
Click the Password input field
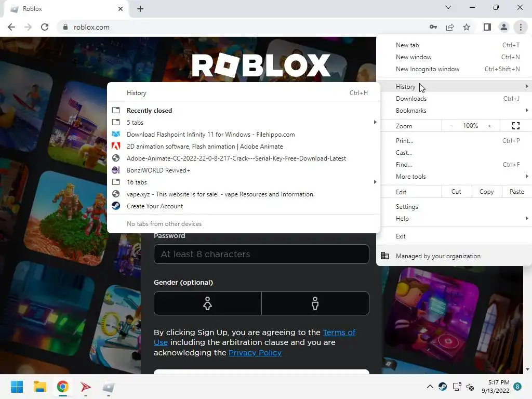[x=261, y=254]
